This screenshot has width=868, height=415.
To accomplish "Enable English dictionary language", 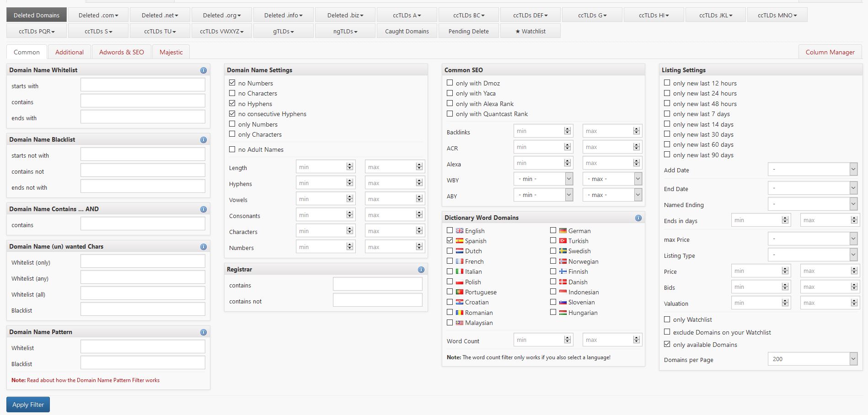I will point(450,230).
